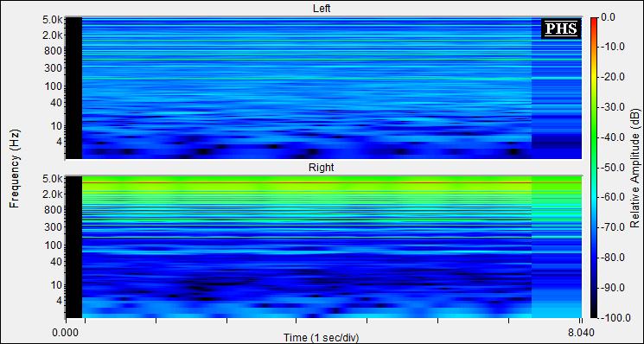This screenshot has height=344, width=644.
Task: Click the black start region of Left spectrogram
Action: click(74, 88)
